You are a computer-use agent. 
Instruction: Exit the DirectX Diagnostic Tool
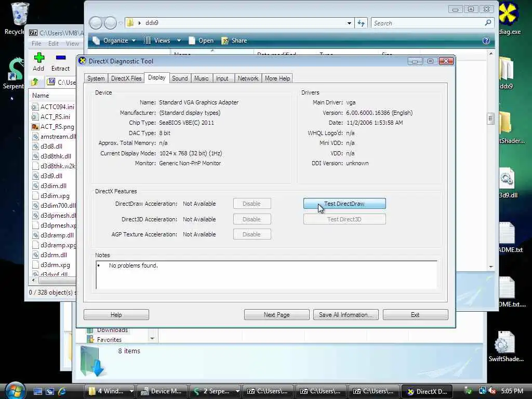415,314
